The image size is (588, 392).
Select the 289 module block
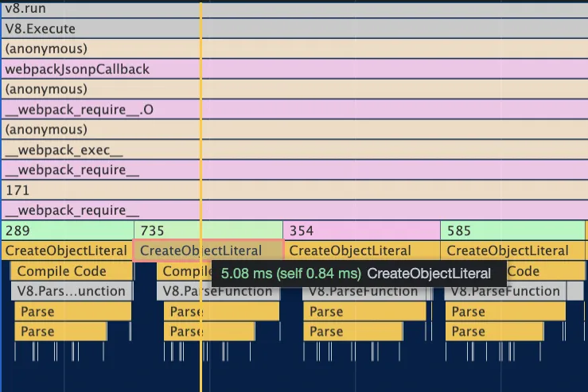click(68, 231)
